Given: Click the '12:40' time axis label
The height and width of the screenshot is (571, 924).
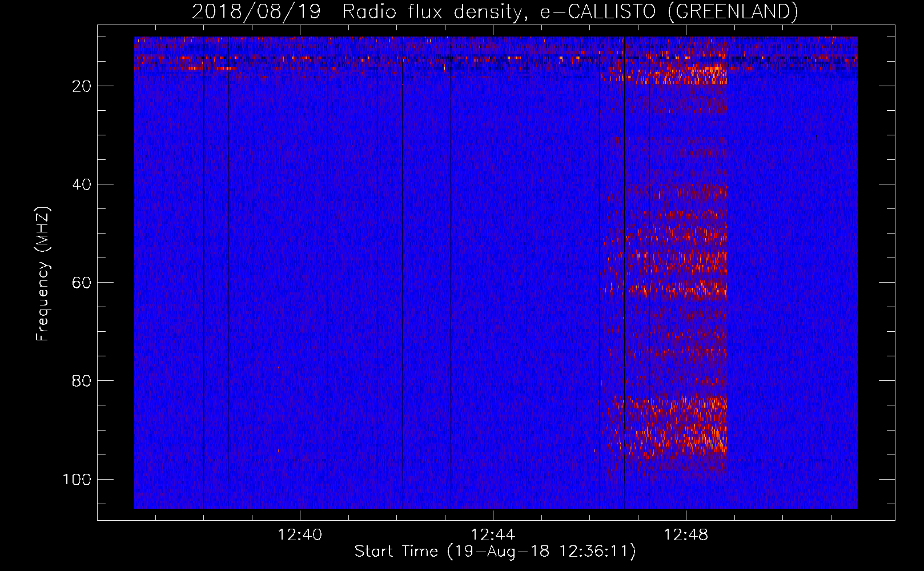Looking at the screenshot, I should pyautogui.click(x=300, y=535).
